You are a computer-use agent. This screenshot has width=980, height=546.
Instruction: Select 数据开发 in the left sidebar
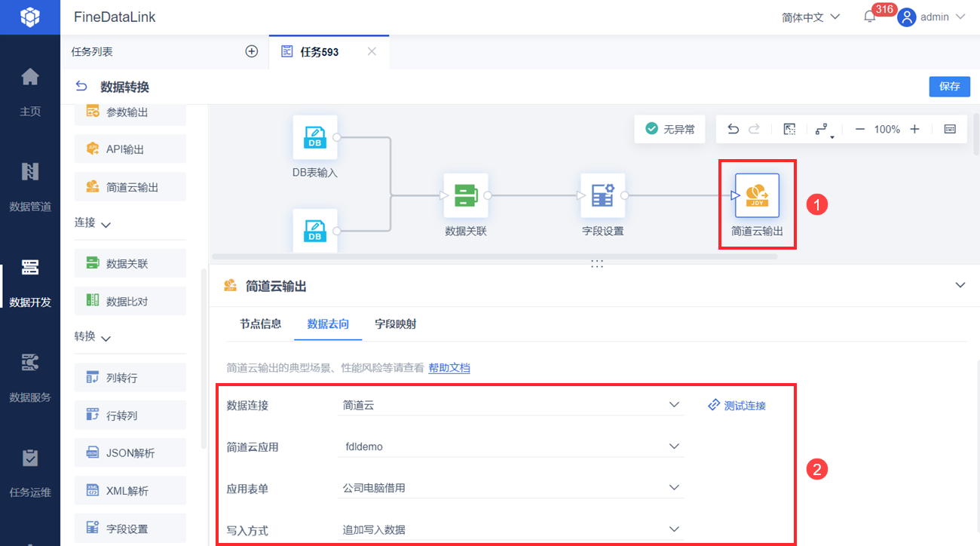coord(30,283)
